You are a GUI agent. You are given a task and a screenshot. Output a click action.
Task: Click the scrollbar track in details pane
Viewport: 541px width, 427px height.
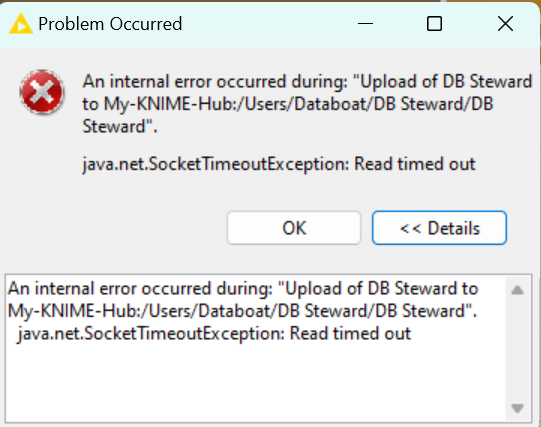click(x=517, y=348)
